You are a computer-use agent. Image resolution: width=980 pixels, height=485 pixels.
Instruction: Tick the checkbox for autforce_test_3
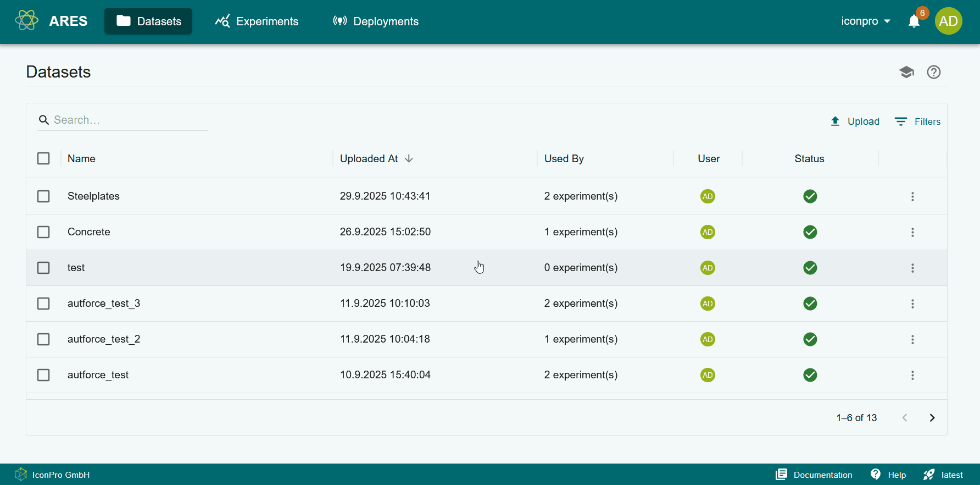pyautogui.click(x=43, y=304)
